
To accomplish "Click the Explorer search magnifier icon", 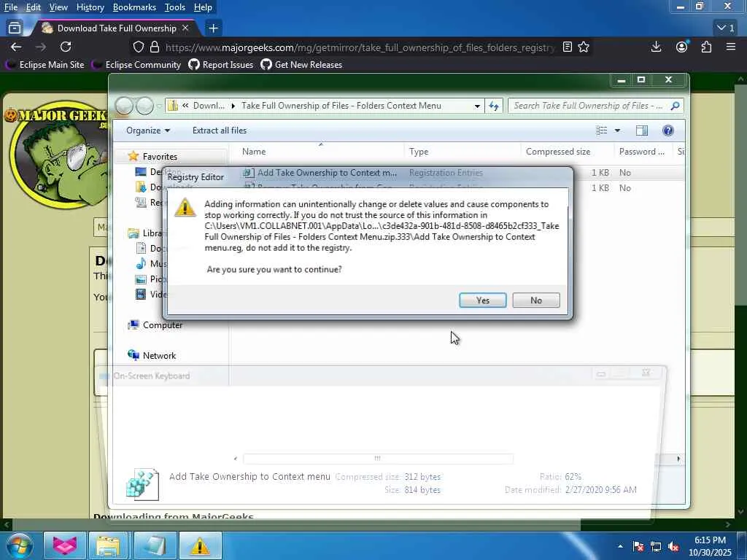I will point(675,106).
